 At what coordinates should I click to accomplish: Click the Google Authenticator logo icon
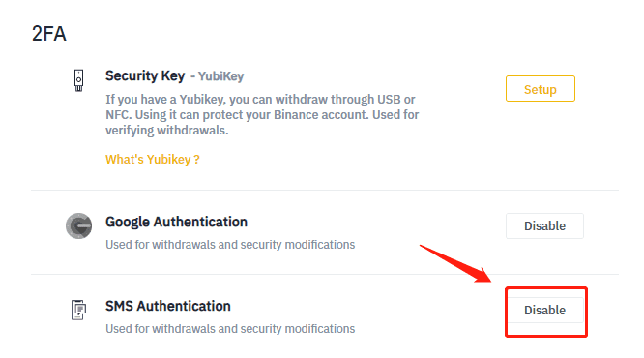point(79,225)
